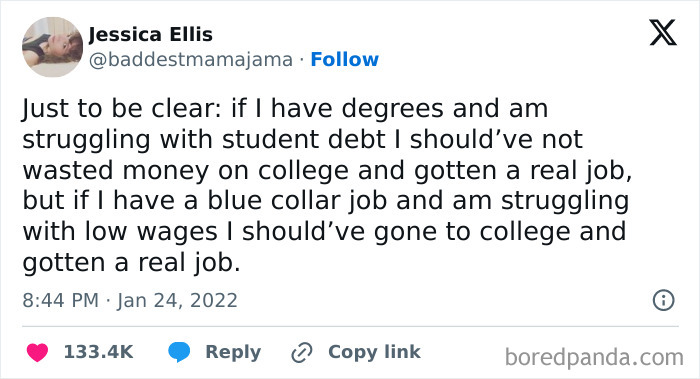Click the blue speech bubble reply icon

179,352
